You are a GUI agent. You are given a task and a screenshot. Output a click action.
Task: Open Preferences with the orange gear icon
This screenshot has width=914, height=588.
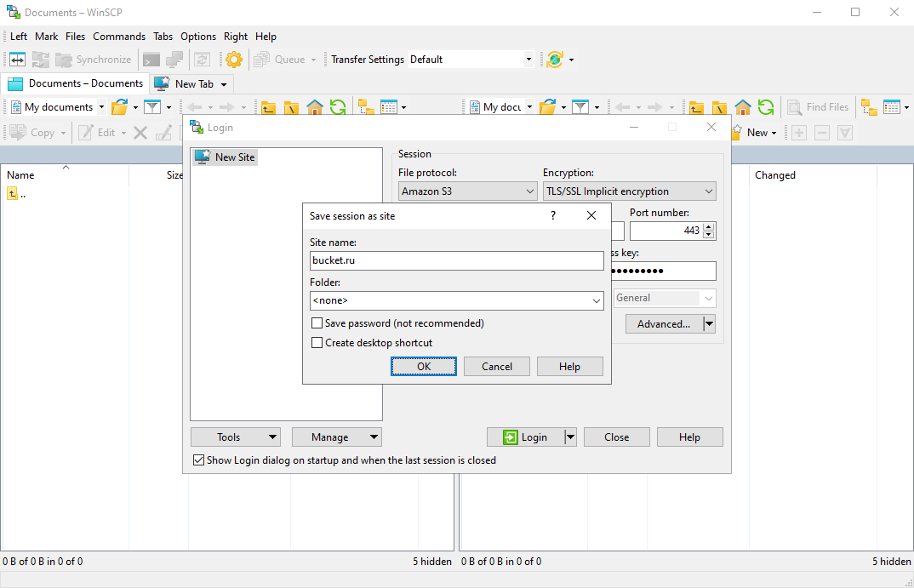[234, 60]
